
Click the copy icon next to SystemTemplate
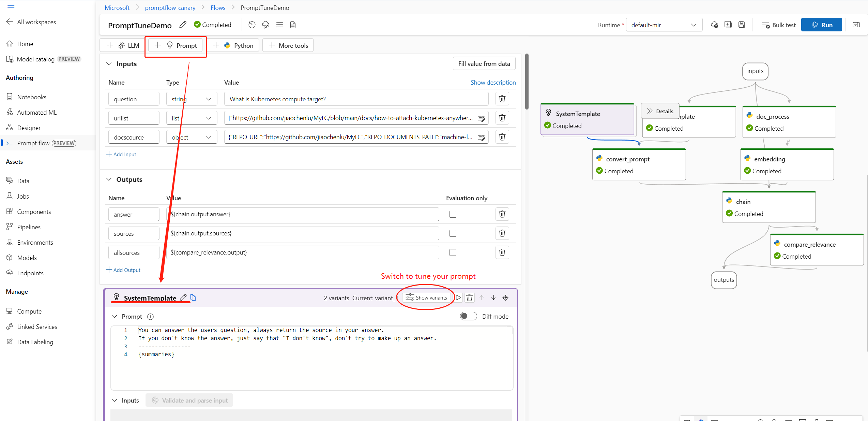[x=193, y=297]
